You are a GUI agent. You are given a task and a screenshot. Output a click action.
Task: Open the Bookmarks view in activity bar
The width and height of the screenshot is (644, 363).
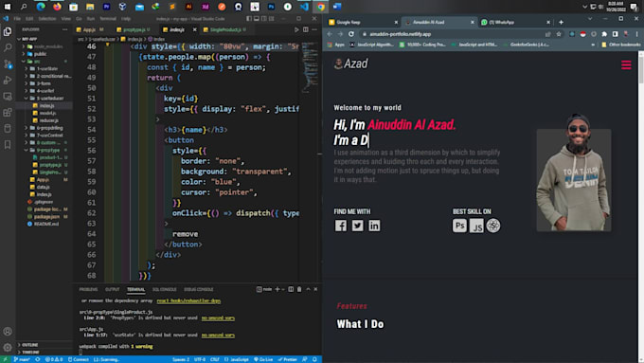(x=8, y=144)
